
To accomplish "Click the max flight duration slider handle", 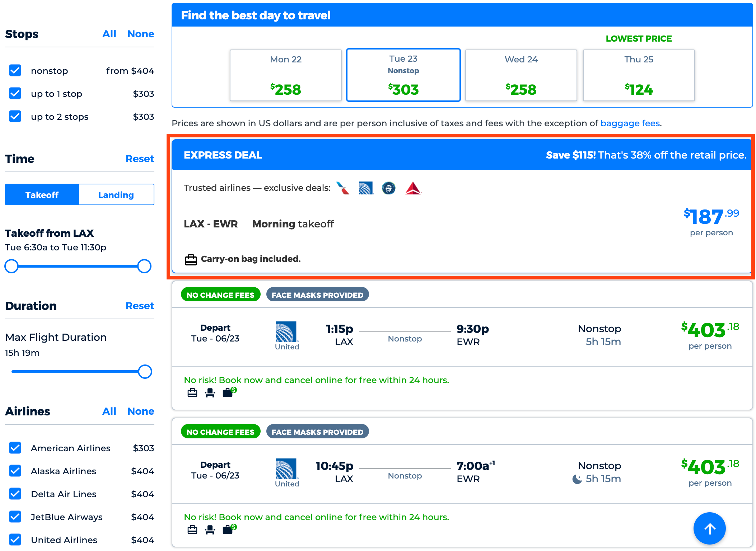I will 145,372.
